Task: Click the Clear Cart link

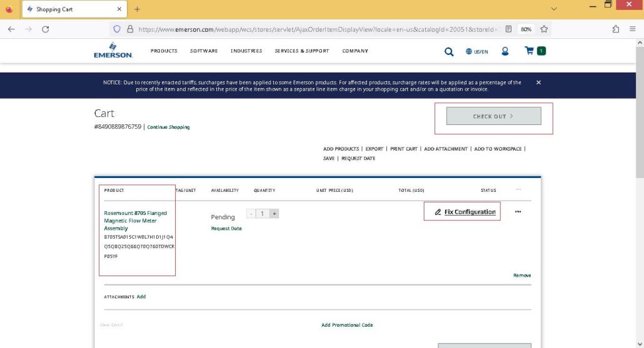Action: point(111,325)
